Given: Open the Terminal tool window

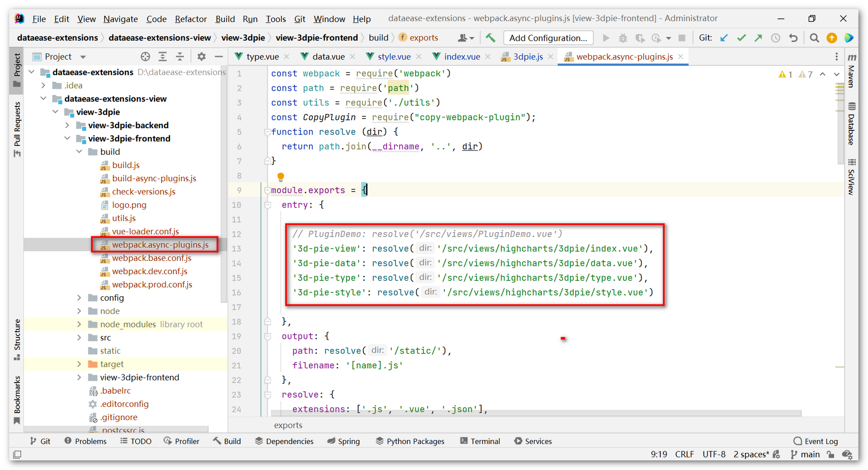Looking at the screenshot, I should (x=480, y=441).
